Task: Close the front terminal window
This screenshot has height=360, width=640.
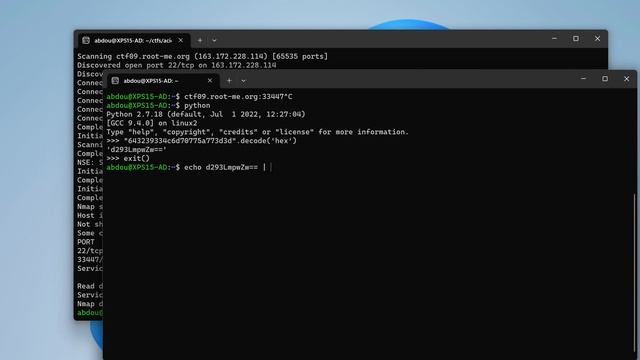Action: [627, 79]
